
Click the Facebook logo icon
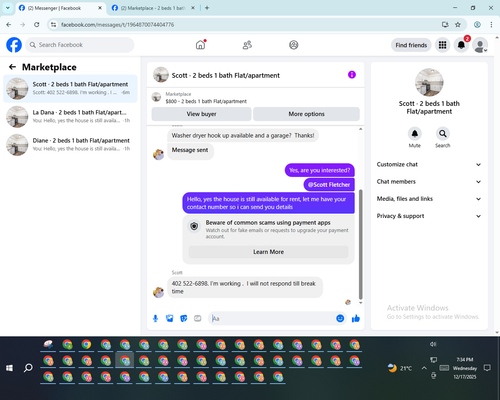coord(14,45)
